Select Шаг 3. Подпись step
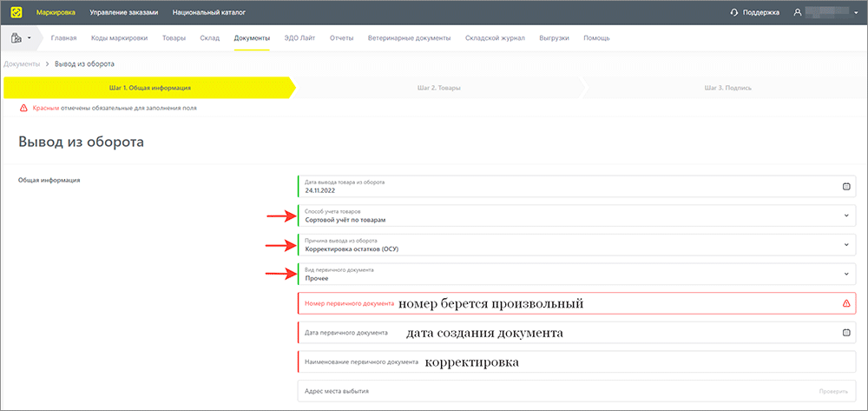The height and width of the screenshot is (411, 868). point(727,88)
